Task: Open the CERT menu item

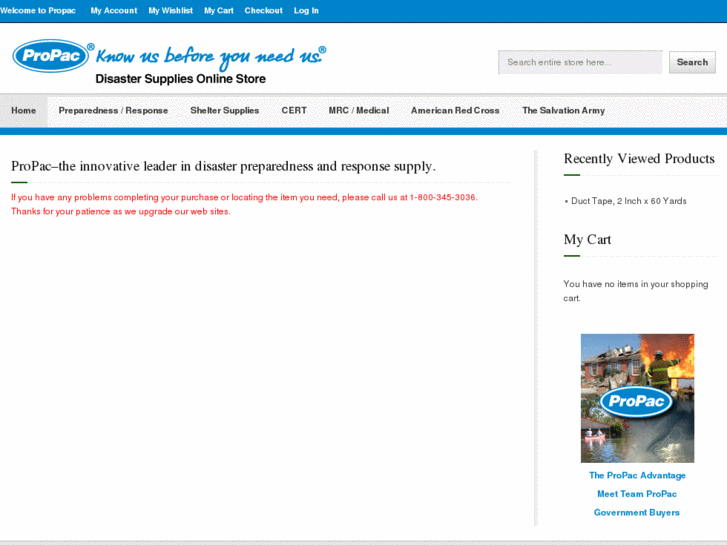Action: (294, 110)
